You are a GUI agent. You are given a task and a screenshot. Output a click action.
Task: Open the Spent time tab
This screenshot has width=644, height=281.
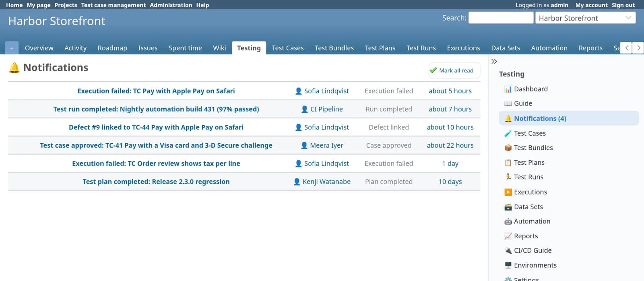185,48
